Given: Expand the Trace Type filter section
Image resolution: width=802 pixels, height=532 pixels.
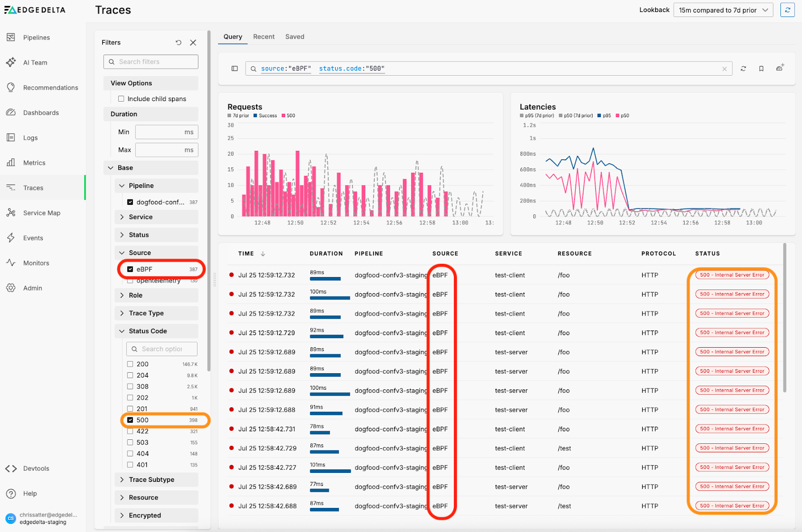Looking at the screenshot, I should [146, 313].
